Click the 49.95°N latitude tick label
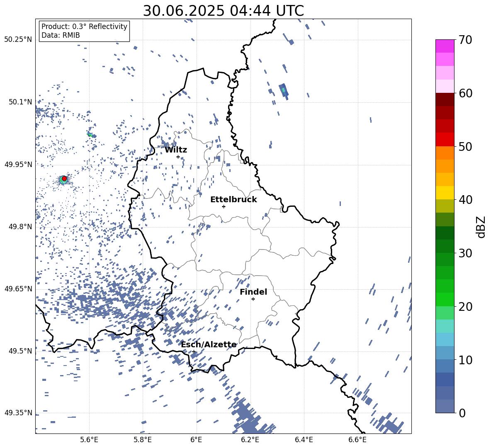The image size is (491, 448). tap(18, 164)
